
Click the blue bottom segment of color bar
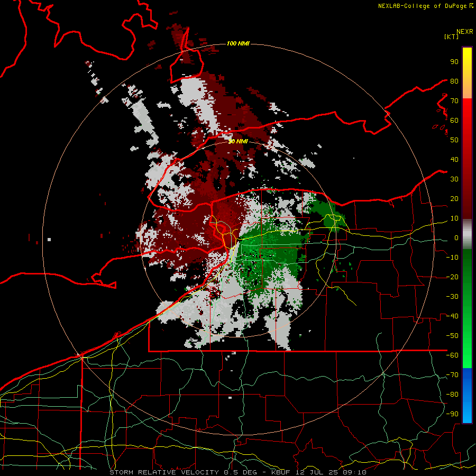(x=467, y=396)
